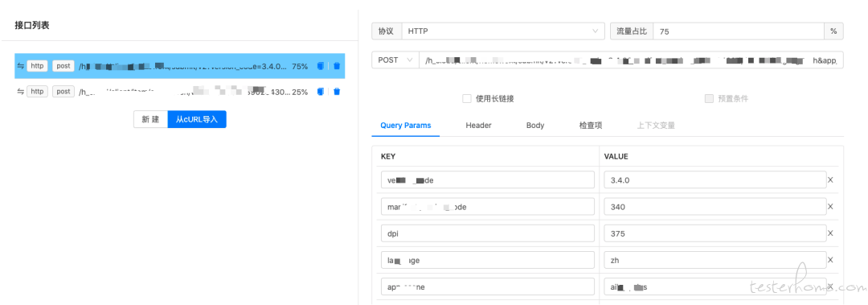
Task: Switch to the Header tab
Action: coord(478,126)
